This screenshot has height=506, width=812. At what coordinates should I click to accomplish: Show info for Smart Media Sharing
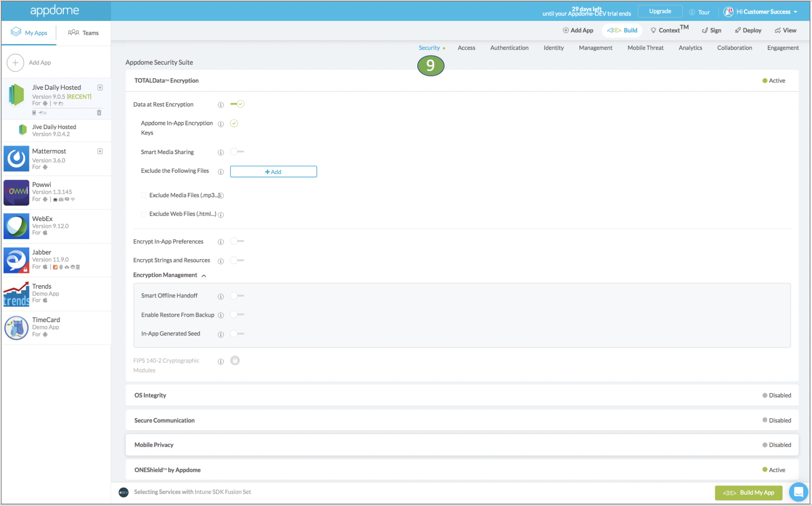pos(221,153)
